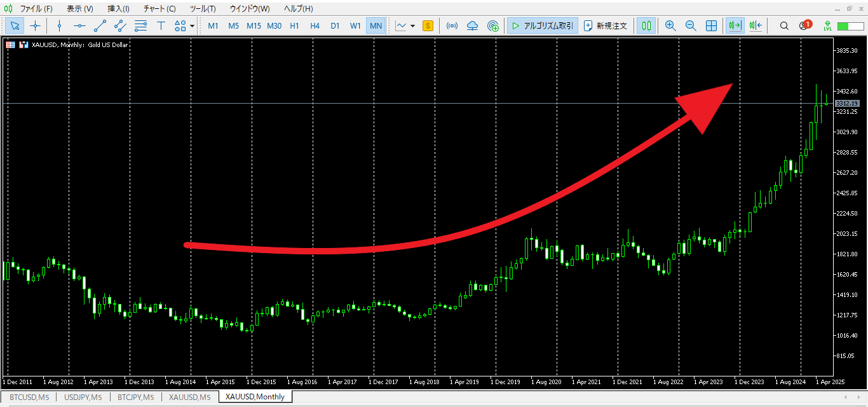Image resolution: width=868 pixels, height=407 pixels.
Task: Open the search magnifier icon
Action: [784, 26]
